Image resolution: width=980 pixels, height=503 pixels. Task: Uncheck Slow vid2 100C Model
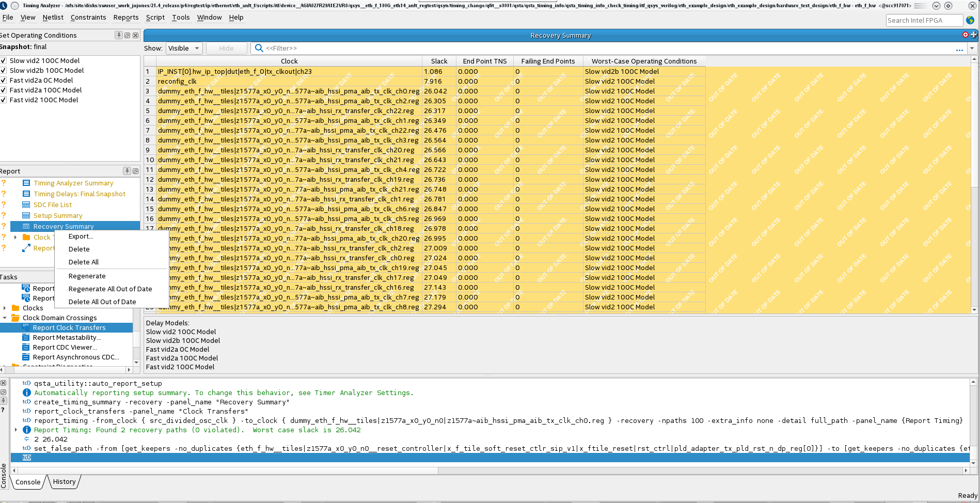point(4,61)
